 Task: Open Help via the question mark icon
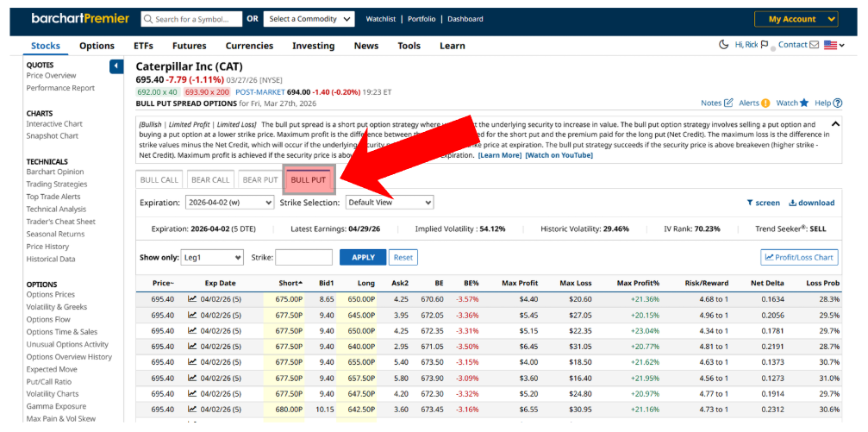838,103
